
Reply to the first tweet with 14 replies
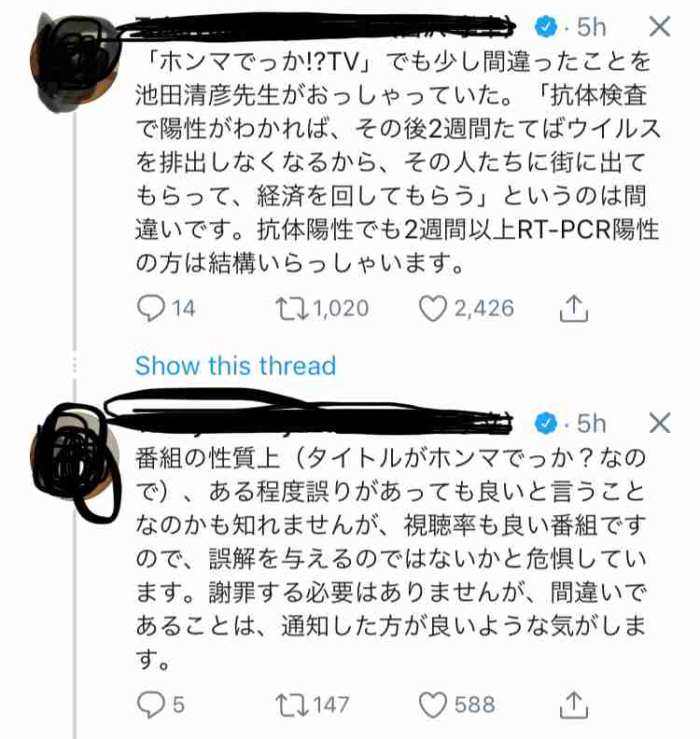point(150,307)
